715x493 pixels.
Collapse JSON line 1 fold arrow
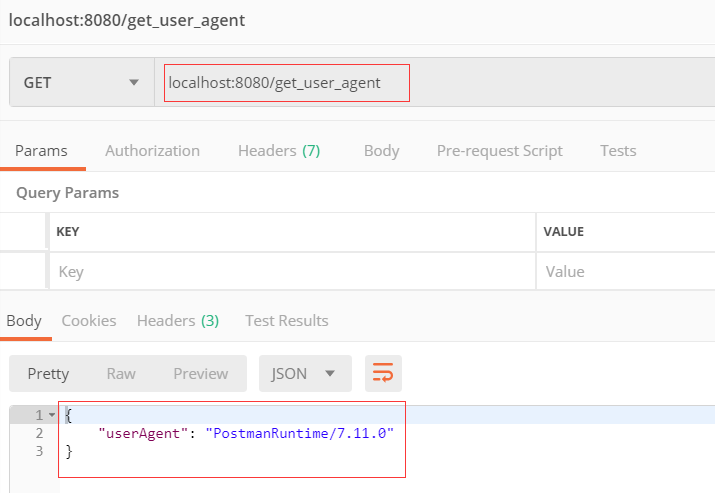point(52,415)
